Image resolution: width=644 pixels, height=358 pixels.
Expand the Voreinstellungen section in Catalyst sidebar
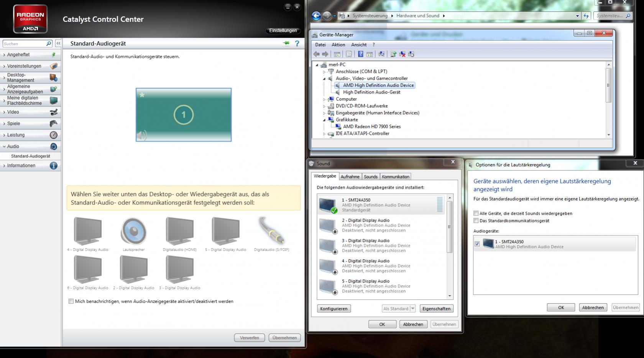pyautogui.click(x=30, y=66)
